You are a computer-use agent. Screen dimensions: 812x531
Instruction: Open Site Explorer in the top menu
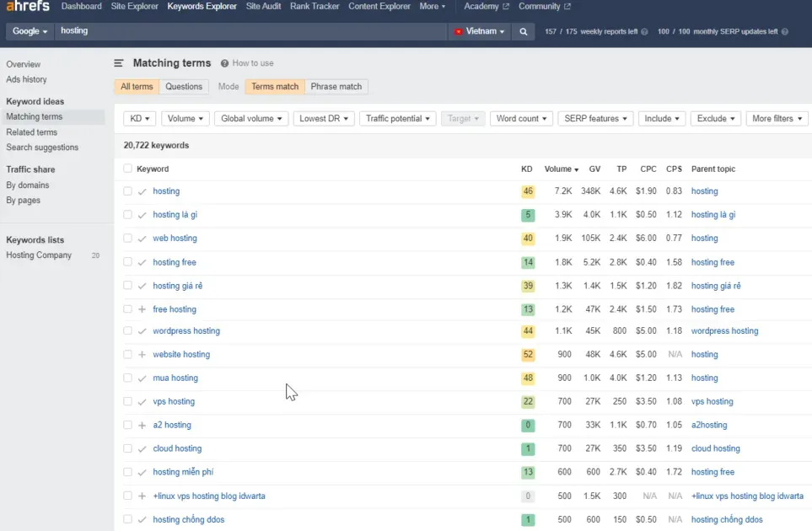click(134, 7)
